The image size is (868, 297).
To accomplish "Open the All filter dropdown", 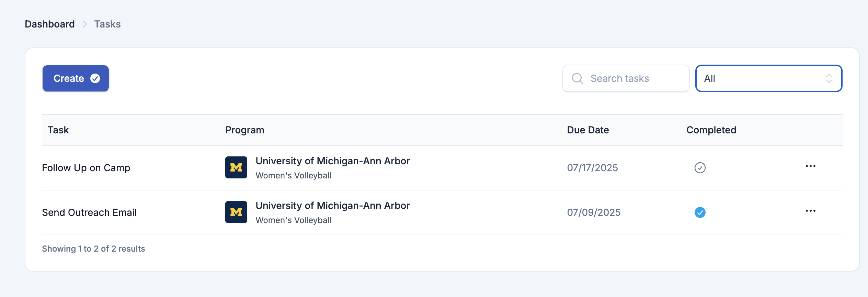I will (x=769, y=78).
